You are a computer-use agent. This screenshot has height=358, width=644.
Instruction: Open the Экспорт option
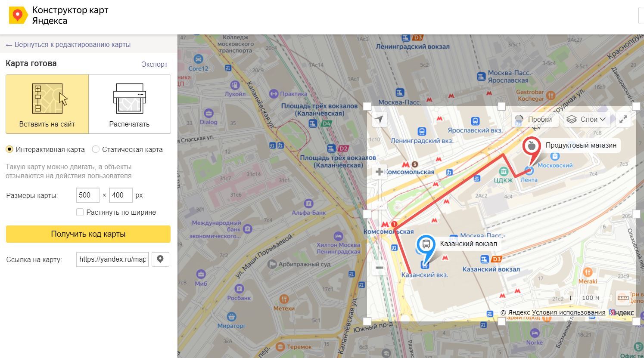pyautogui.click(x=154, y=64)
